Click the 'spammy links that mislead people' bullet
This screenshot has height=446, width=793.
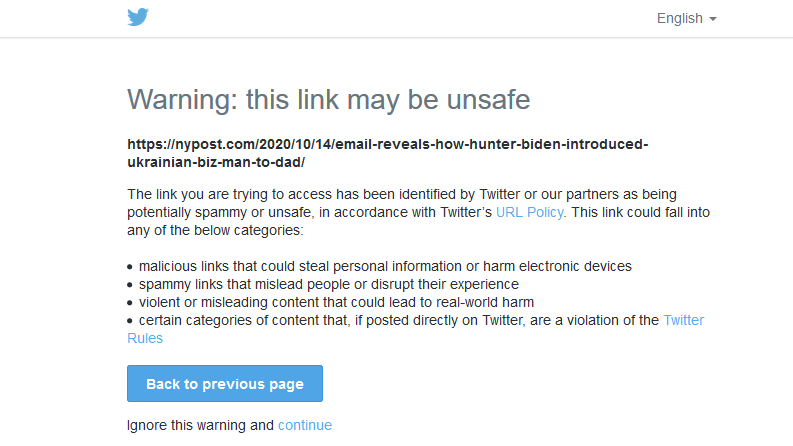pos(329,284)
